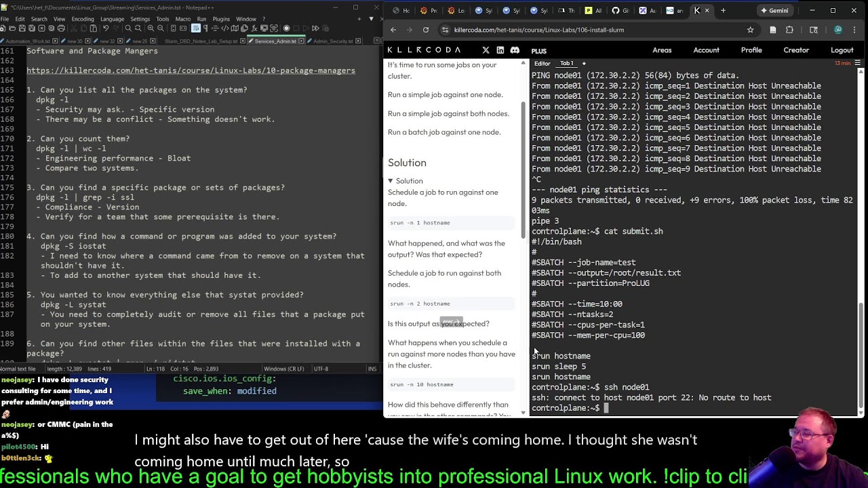
Task: Toggle the Word Wrap toolbar button in Notepad++
Action: point(195,28)
